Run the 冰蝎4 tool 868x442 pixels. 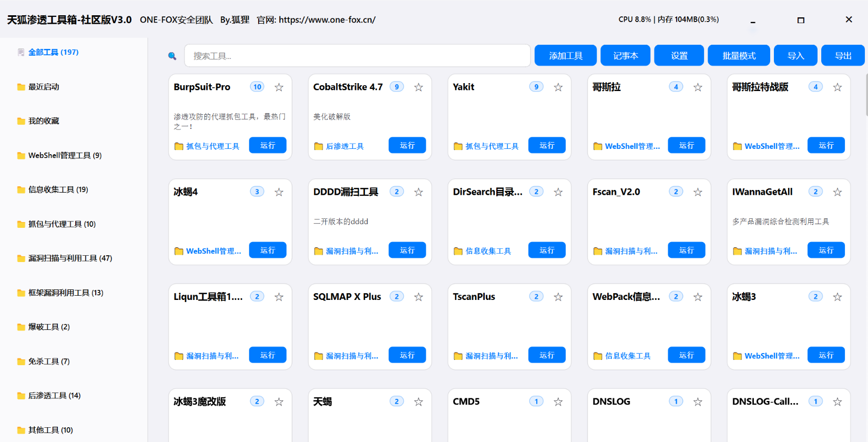(268, 250)
